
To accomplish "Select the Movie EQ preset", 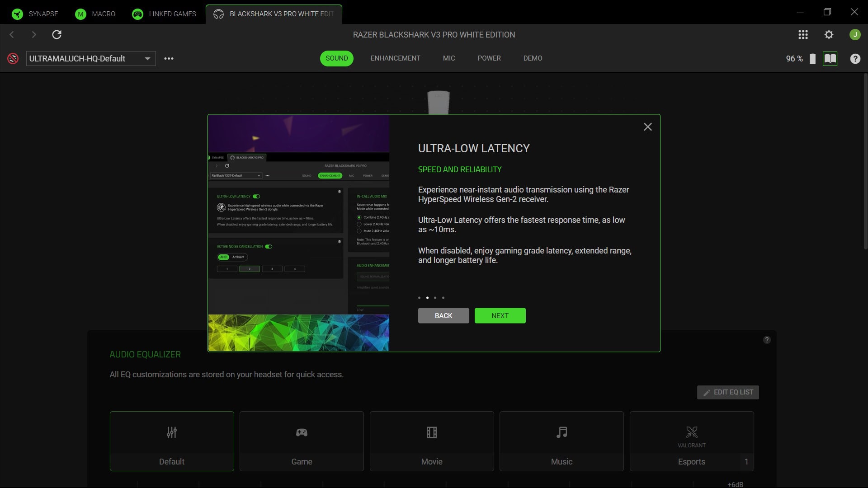I will (432, 441).
